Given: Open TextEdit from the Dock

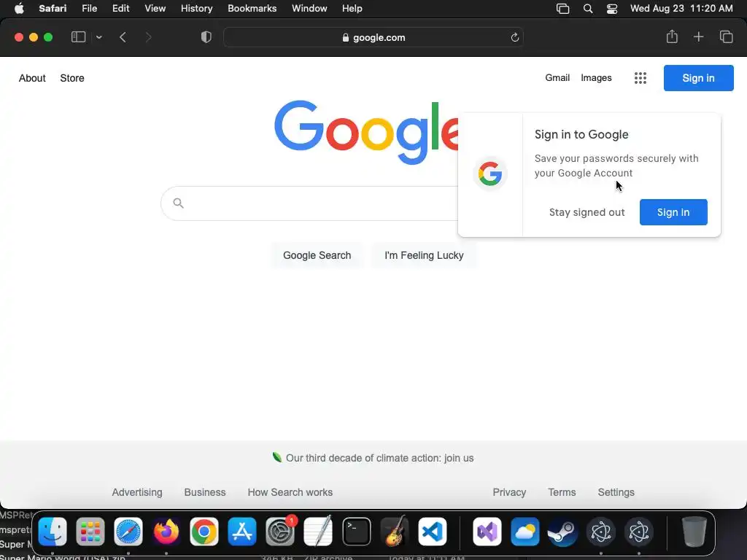Looking at the screenshot, I should tap(318, 532).
